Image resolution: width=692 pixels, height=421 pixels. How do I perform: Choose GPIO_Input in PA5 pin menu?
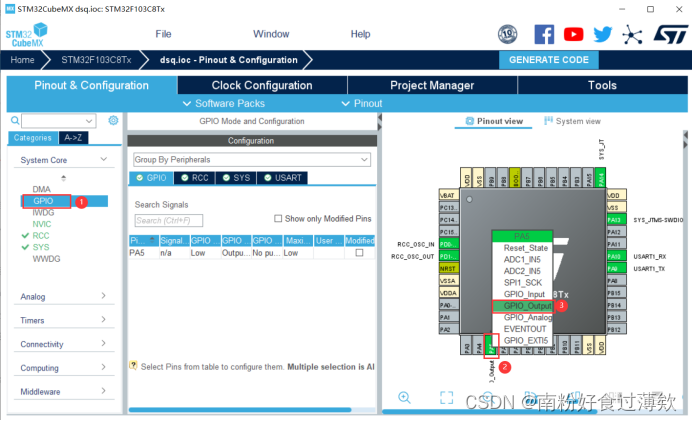523,294
